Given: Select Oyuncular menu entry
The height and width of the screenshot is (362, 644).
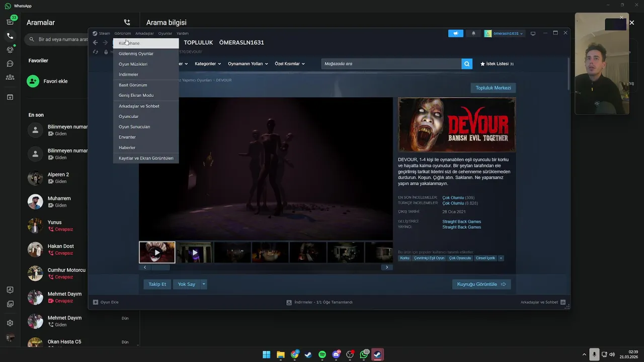Looking at the screenshot, I should [x=146, y=117].
